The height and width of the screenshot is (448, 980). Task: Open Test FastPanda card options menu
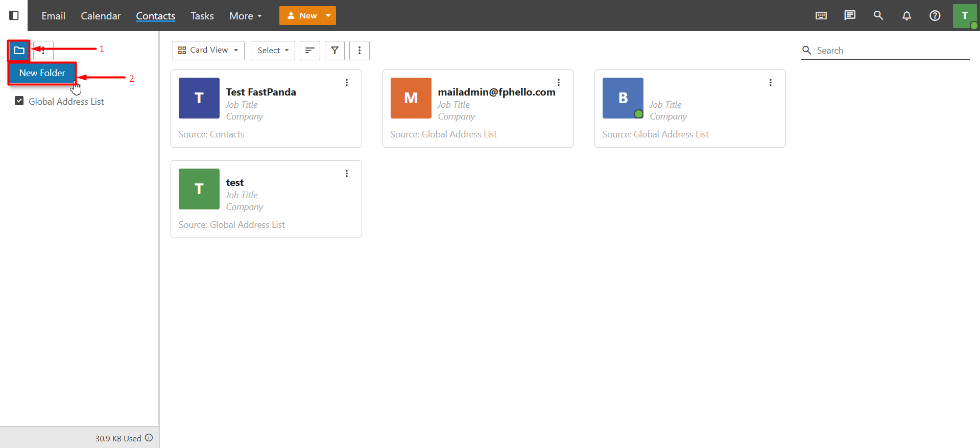[347, 83]
